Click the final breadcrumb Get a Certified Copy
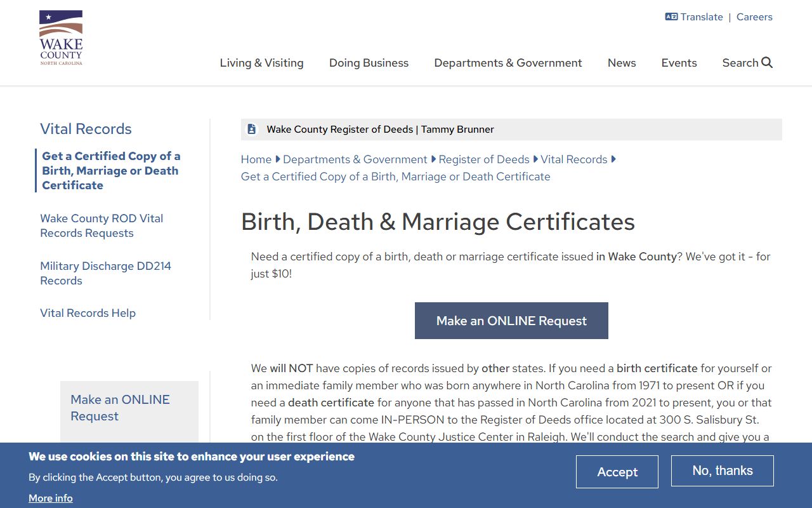The height and width of the screenshot is (508, 812). 396,177
